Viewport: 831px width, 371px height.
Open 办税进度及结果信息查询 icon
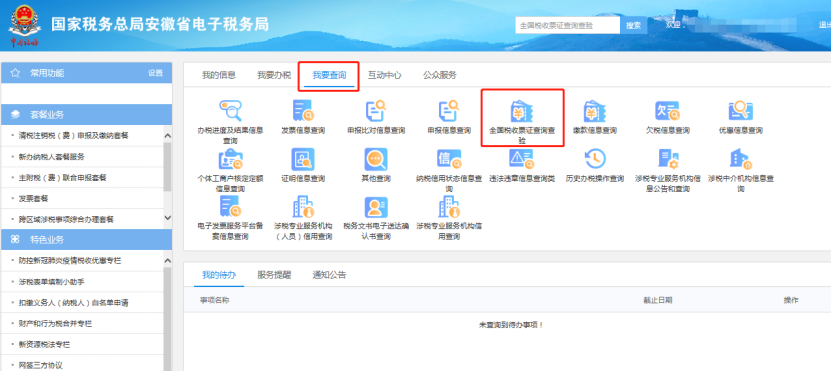tap(231, 110)
